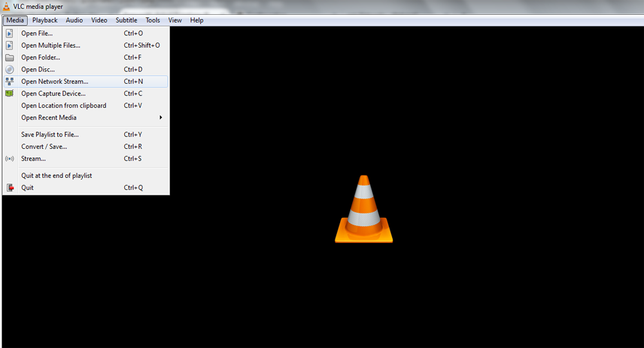The width and height of the screenshot is (644, 348).
Task: Choose Convert / Save... entry
Action: click(x=86, y=147)
